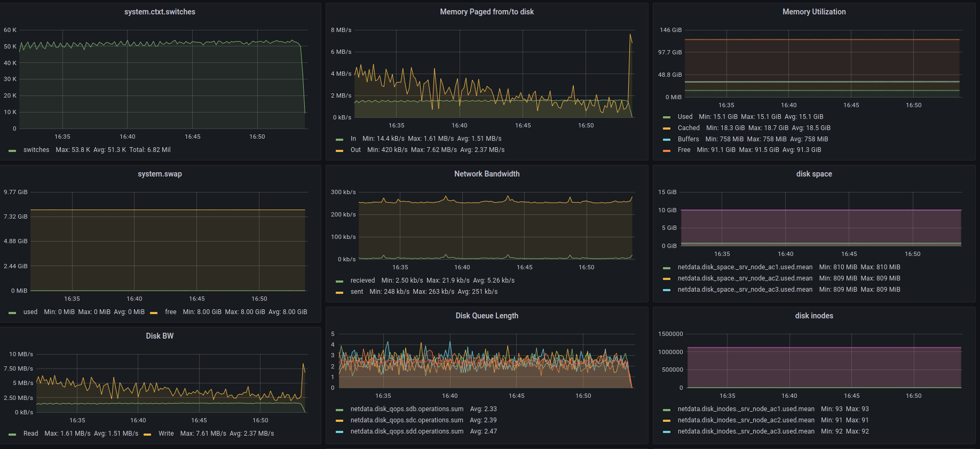Toggle the Write series in Disk BW legend
The width and height of the screenshot is (980, 449).
coord(166,434)
